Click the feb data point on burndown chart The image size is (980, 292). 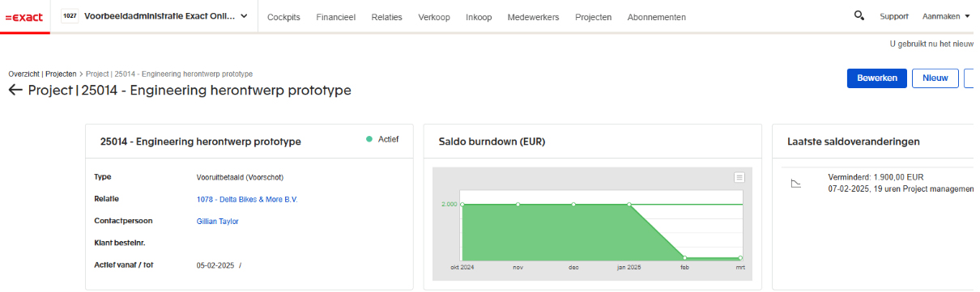tap(685, 258)
